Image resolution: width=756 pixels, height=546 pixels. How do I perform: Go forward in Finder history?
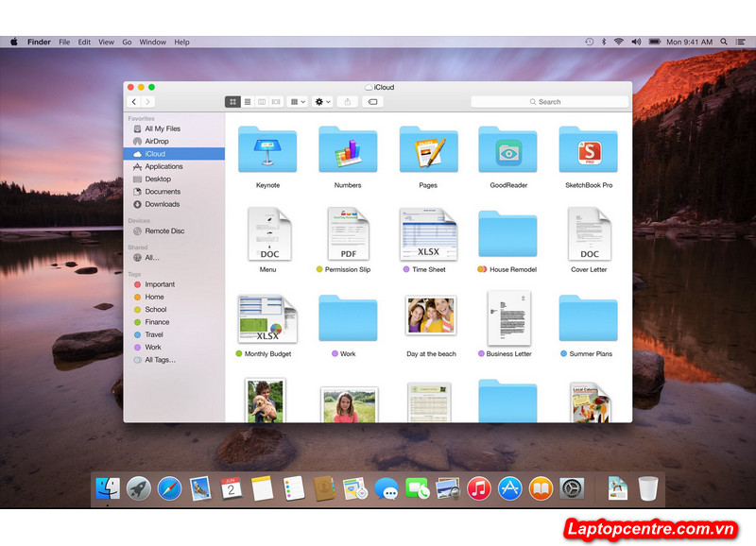click(x=148, y=102)
